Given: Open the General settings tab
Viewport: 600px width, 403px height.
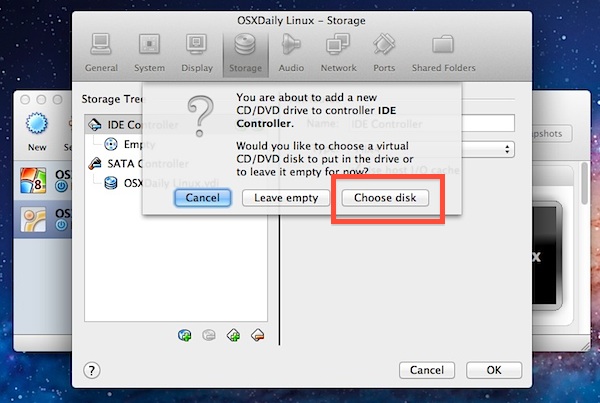Looking at the screenshot, I should click(101, 52).
